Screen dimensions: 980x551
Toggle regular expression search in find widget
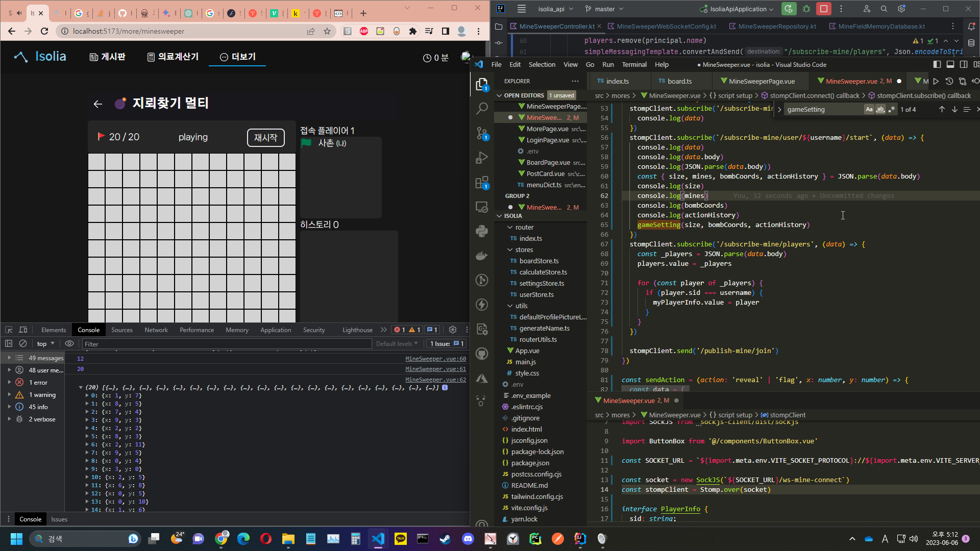tap(892, 109)
